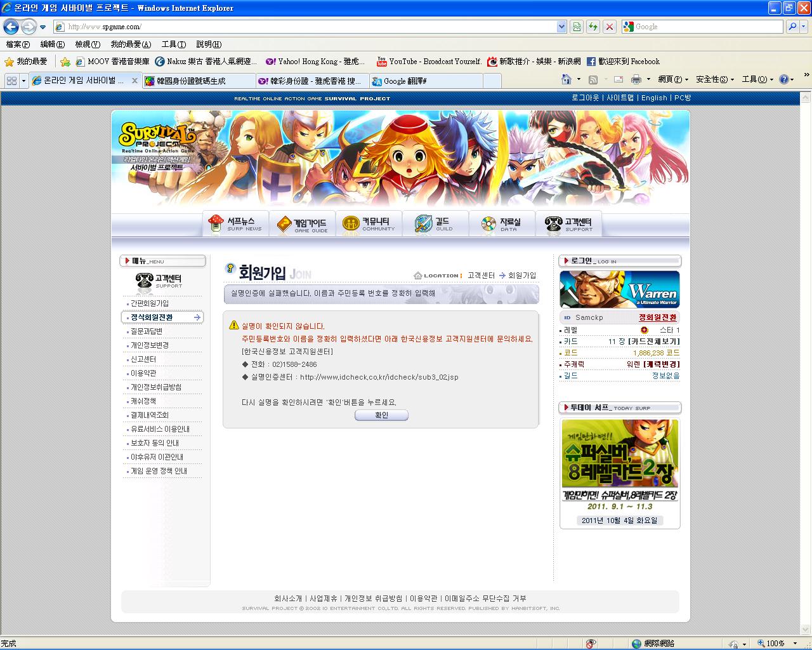Switch to the Google 翻譯 tab

tap(426, 81)
